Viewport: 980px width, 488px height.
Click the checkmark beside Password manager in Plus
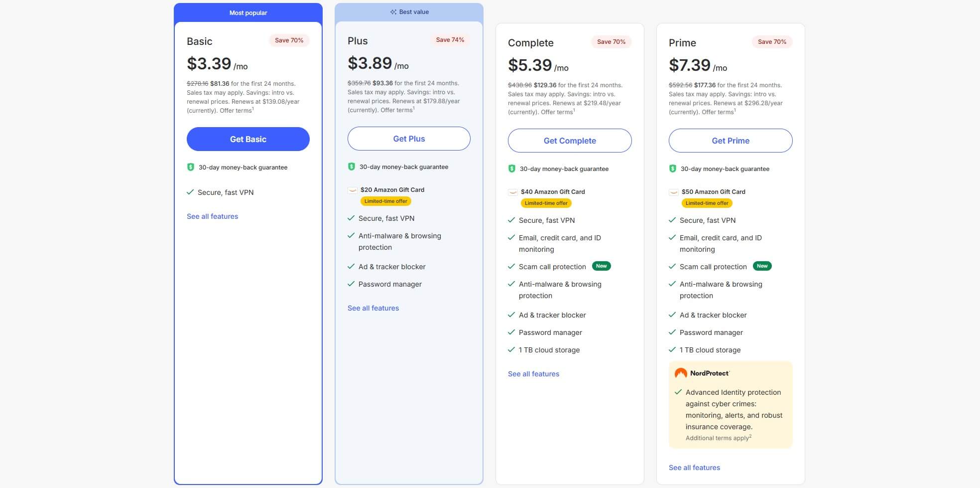pos(351,284)
